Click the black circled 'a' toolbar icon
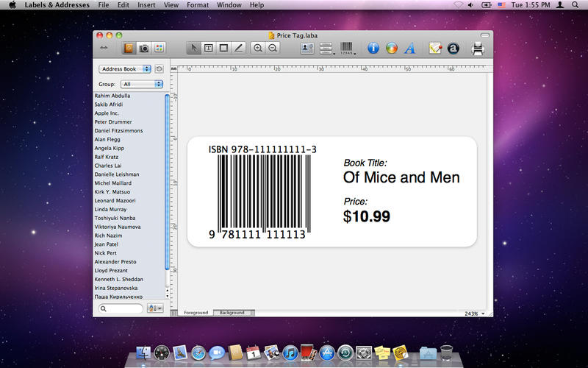The height and width of the screenshot is (368, 588). [x=453, y=49]
